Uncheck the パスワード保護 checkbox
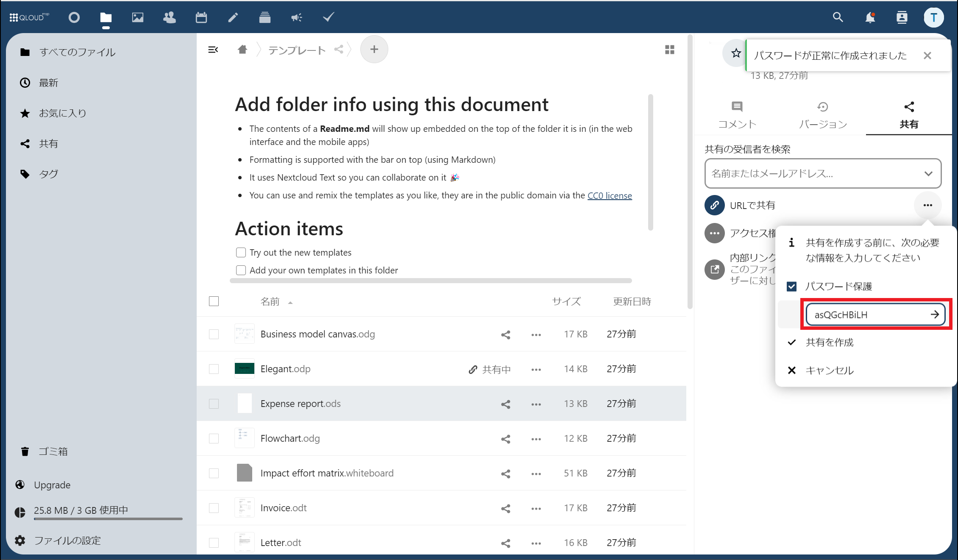The image size is (958, 560). click(x=791, y=287)
